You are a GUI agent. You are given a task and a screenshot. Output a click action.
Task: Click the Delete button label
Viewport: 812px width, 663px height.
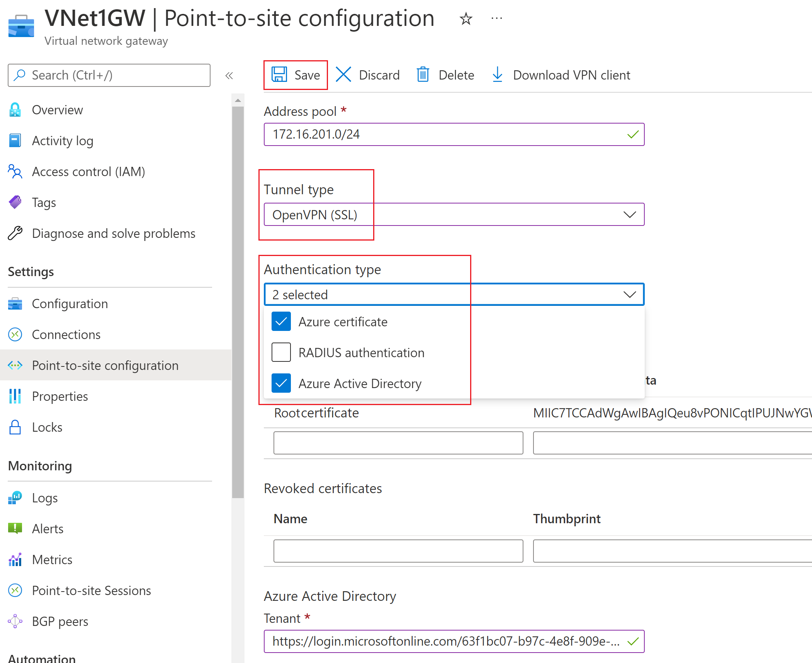(x=456, y=75)
